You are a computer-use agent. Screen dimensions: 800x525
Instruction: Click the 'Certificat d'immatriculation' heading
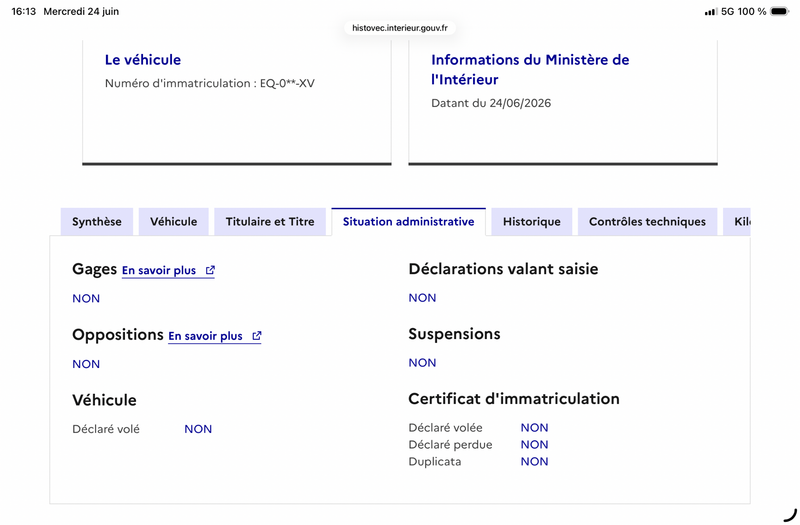coord(514,398)
